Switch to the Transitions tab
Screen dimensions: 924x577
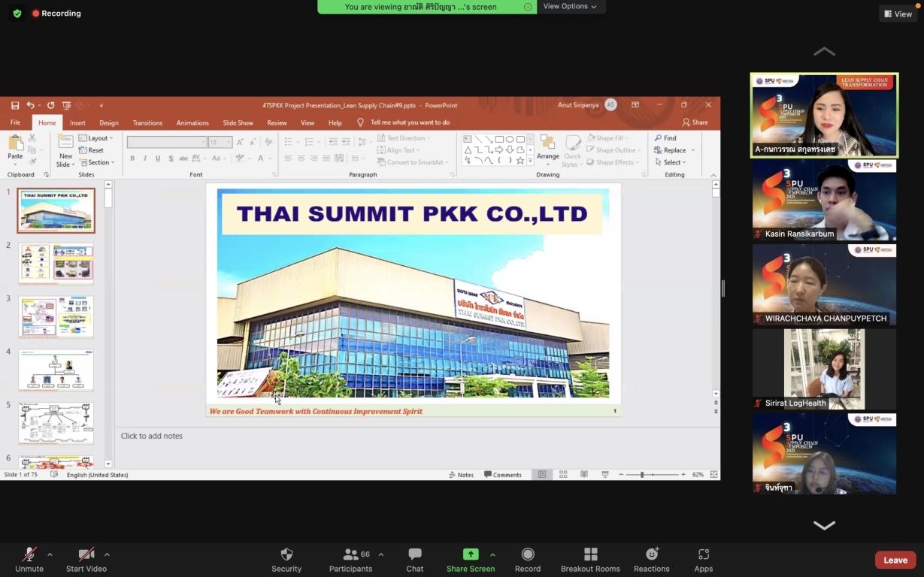click(147, 122)
